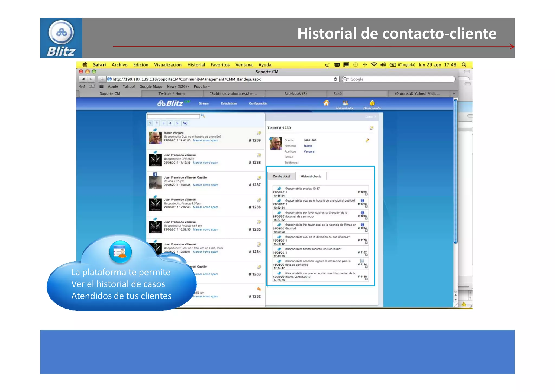Screen dimensions: 555x392
Task: Expand the Popular bookmarks dropdown
Action: [x=202, y=86]
